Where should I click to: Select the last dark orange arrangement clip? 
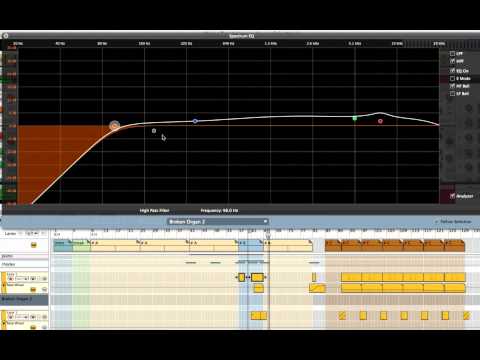point(454,245)
